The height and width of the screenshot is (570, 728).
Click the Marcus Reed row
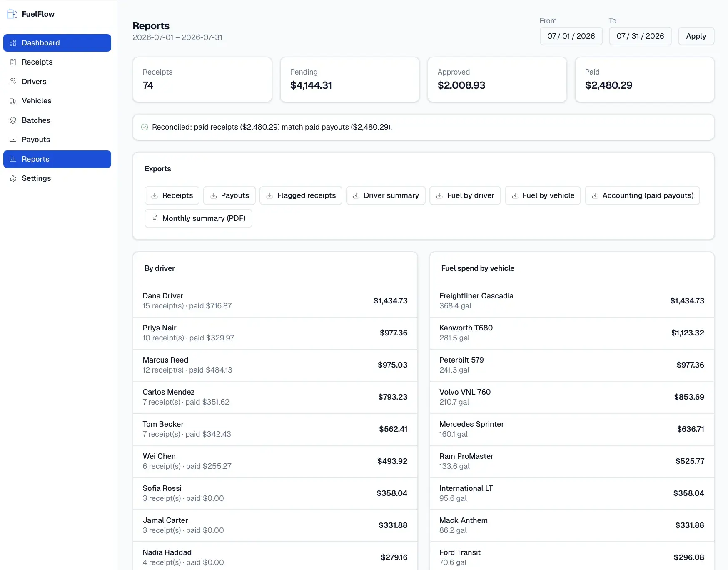pos(275,365)
